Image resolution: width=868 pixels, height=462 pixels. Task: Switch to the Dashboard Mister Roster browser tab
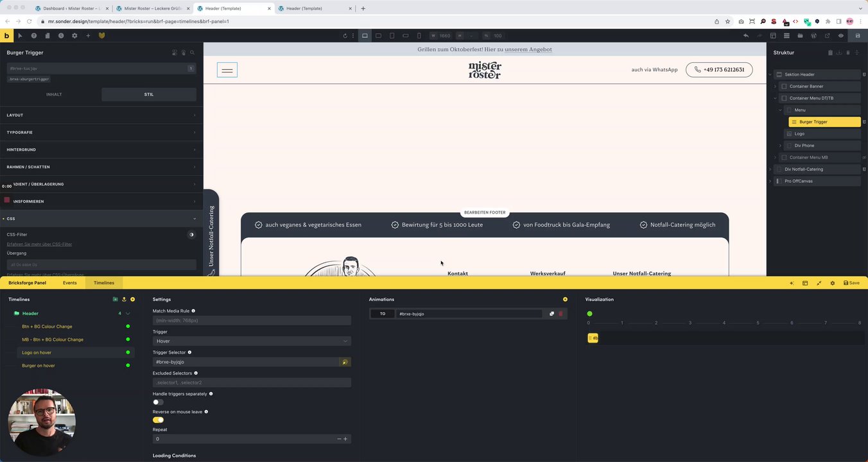coord(71,8)
